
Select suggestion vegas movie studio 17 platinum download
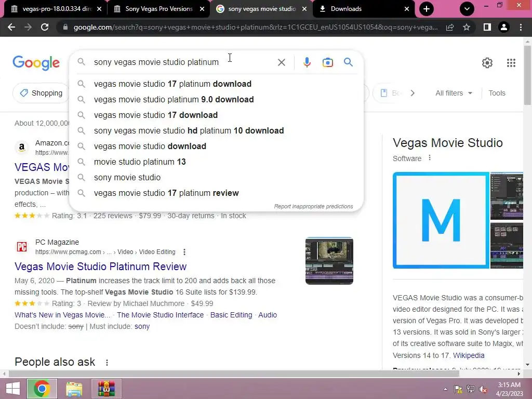216,84
